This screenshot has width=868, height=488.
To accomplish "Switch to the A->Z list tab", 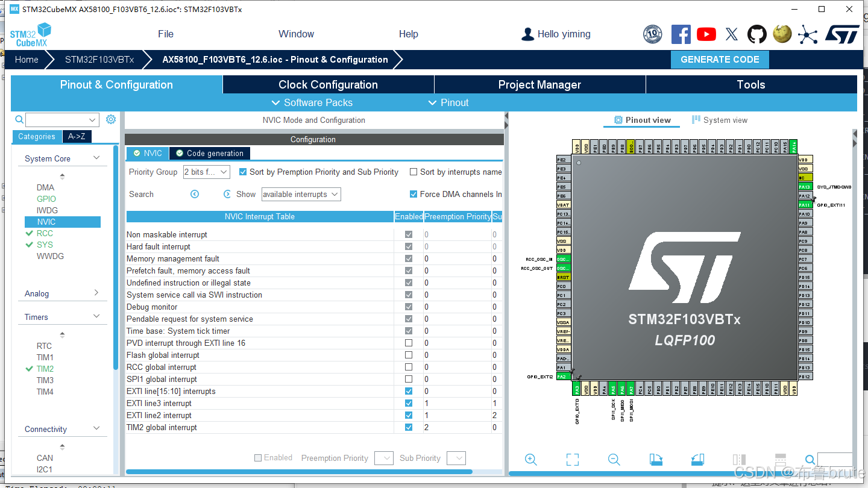I will [77, 136].
